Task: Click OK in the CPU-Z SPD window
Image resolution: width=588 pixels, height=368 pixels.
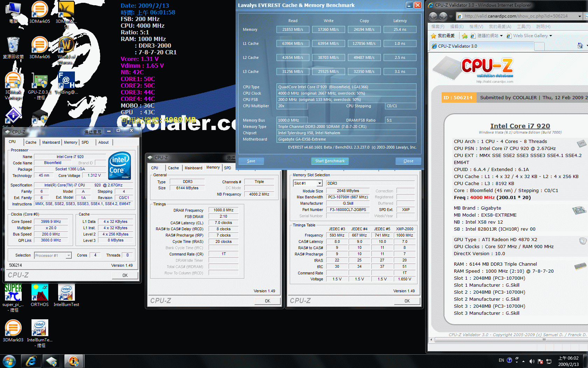Action: (x=407, y=301)
